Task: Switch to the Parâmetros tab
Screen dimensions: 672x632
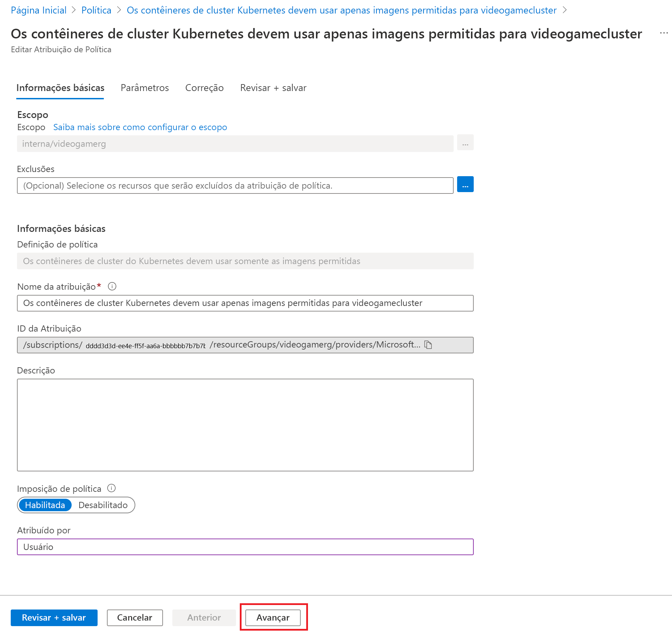Action: pyautogui.click(x=145, y=88)
